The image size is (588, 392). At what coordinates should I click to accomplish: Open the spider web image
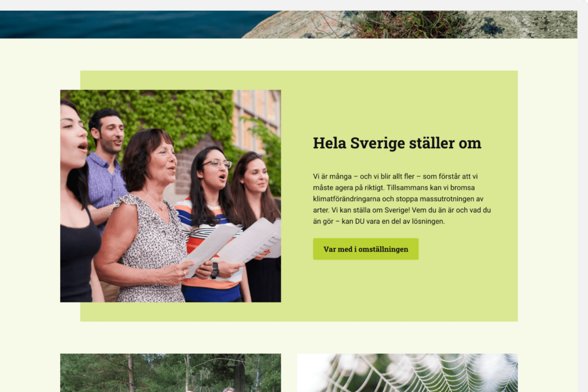(x=407, y=373)
